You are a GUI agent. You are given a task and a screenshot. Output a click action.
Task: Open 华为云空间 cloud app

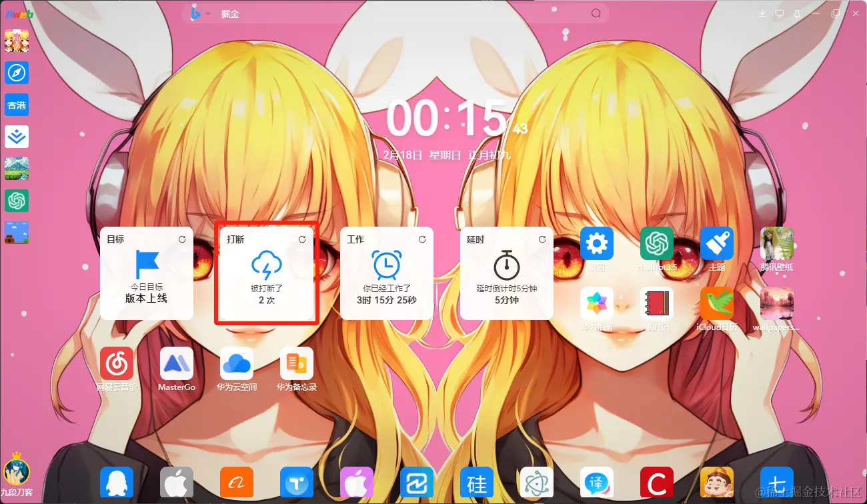[237, 363]
